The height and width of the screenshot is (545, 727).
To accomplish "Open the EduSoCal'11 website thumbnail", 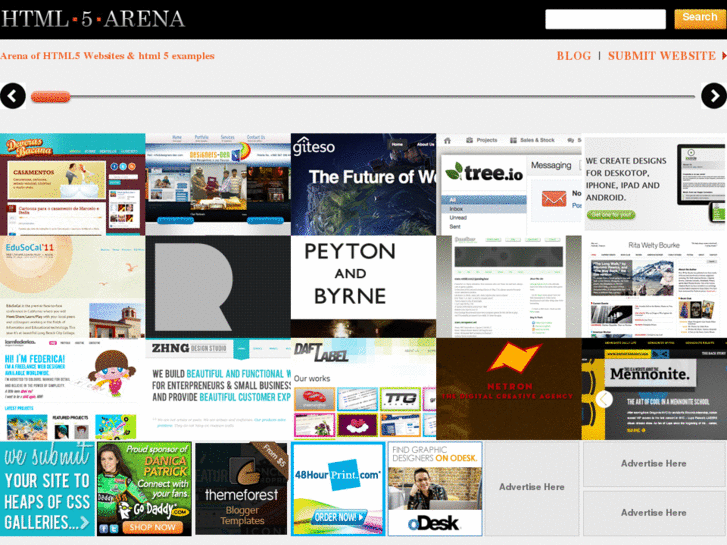I will tap(72, 287).
